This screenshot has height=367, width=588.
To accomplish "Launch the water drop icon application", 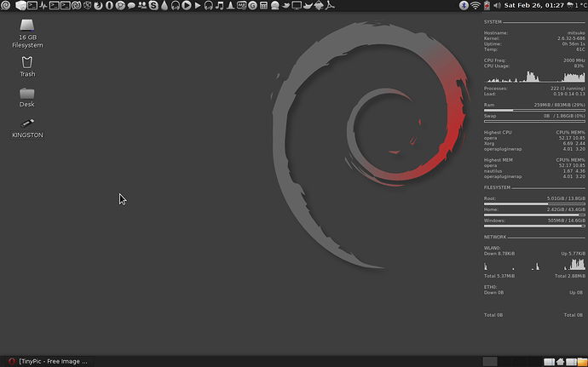I will coord(164,5).
